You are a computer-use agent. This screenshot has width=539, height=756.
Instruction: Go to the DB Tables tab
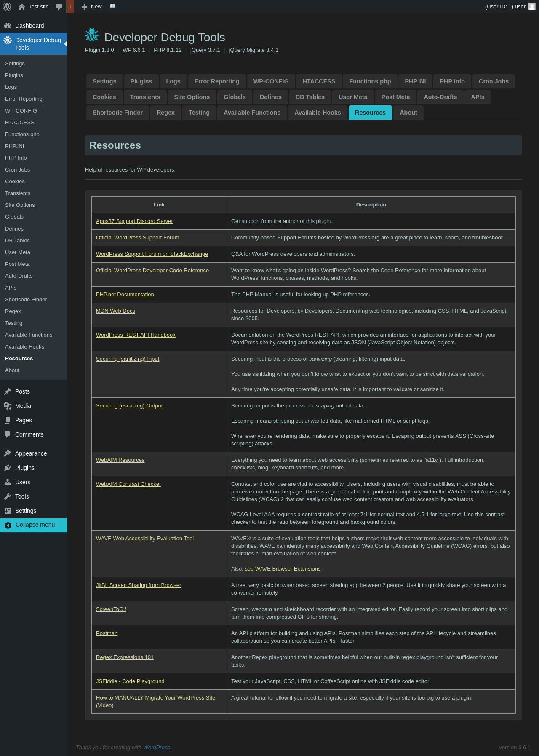(x=310, y=97)
